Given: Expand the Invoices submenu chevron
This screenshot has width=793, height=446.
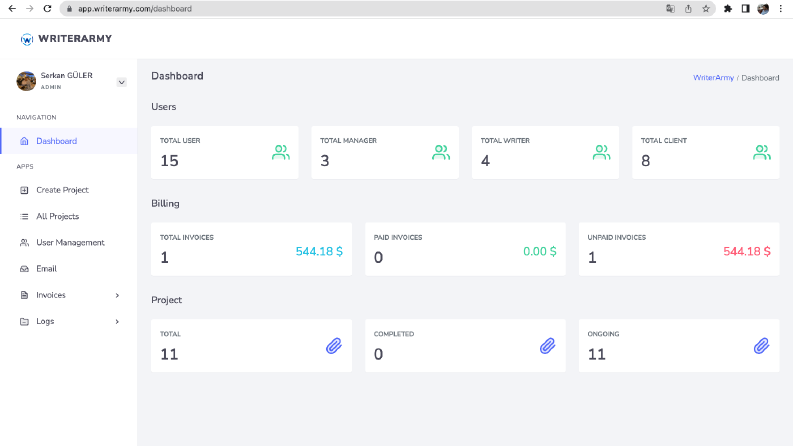Looking at the screenshot, I should click(117, 295).
